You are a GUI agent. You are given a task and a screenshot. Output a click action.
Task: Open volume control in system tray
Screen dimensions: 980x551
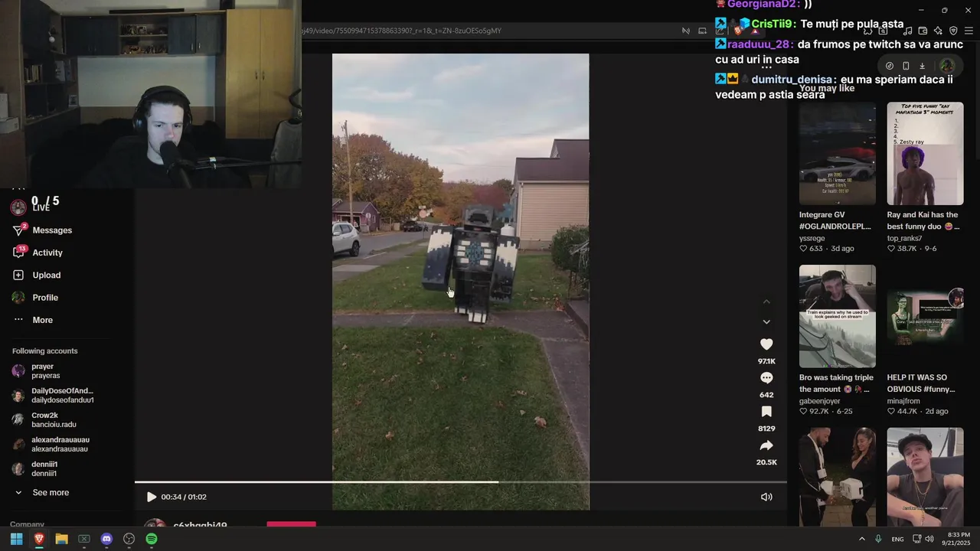click(929, 539)
